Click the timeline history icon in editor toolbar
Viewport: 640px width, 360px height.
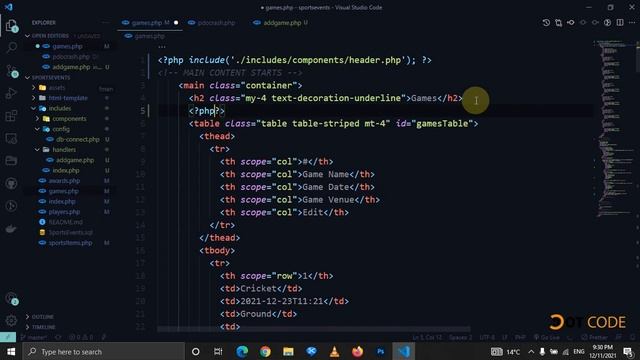pyautogui.click(x=546, y=23)
